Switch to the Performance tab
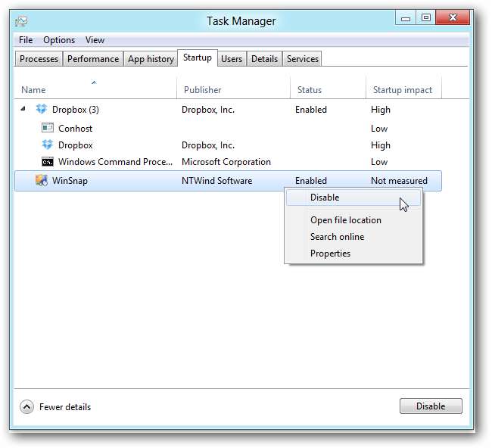 tap(93, 59)
